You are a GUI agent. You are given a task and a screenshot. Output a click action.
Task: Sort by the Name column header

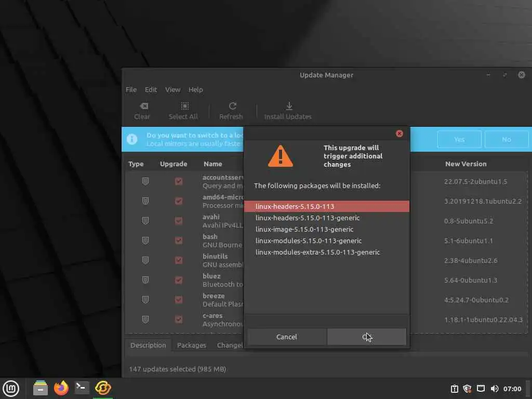[x=212, y=164]
